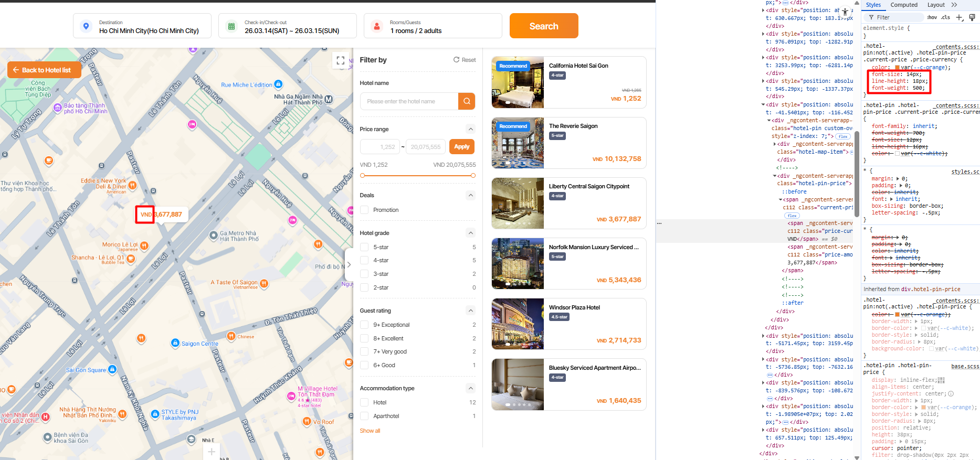The width and height of the screenshot is (980, 460).
Task: Click Back to Hotel list button
Action: pyautogui.click(x=44, y=70)
